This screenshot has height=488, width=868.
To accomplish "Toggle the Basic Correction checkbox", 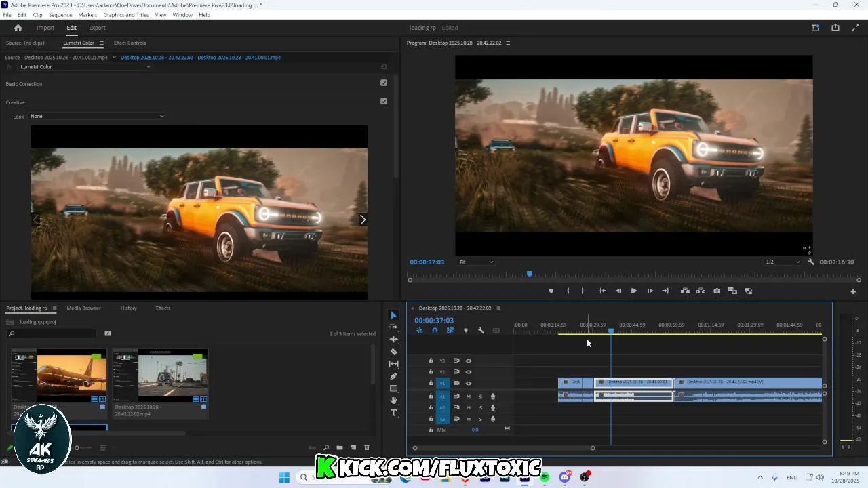I will 384,83.
